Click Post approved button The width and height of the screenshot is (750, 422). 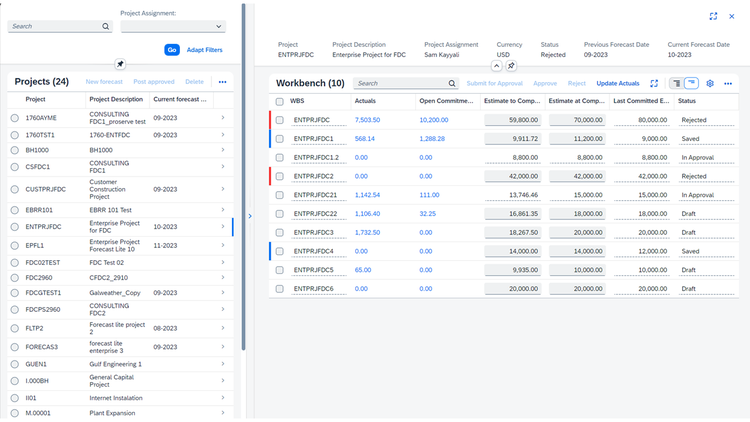(154, 82)
